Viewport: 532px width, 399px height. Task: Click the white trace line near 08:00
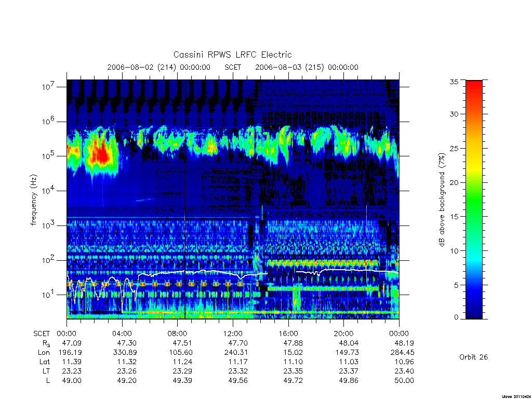pos(178,272)
